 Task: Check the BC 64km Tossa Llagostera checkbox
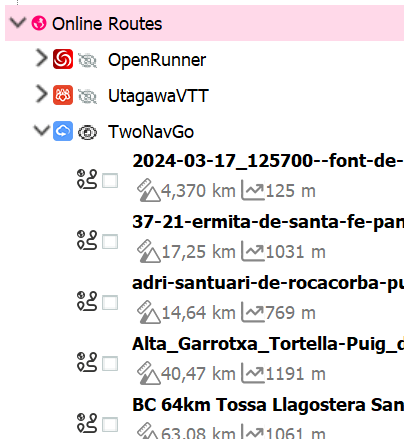click(110, 425)
